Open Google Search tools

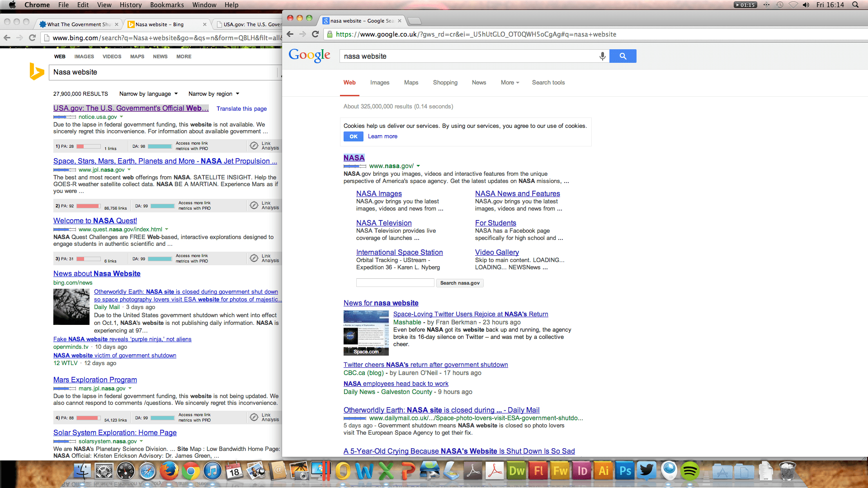[548, 83]
